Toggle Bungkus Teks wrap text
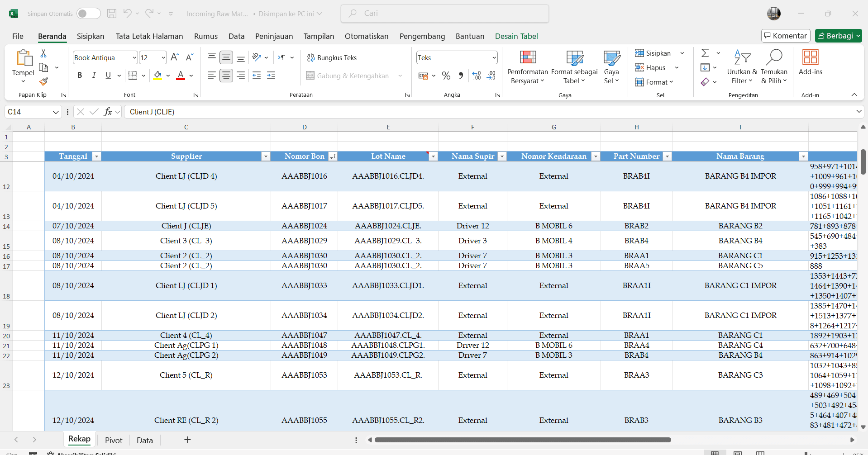This screenshot has height=455, width=868. [x=332, y=57]
